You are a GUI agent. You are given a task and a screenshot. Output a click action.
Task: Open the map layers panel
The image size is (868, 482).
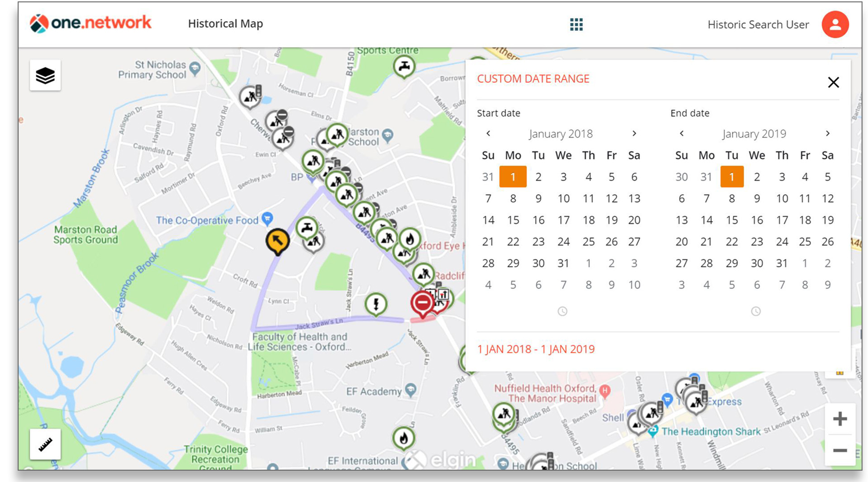click(45, 76)
